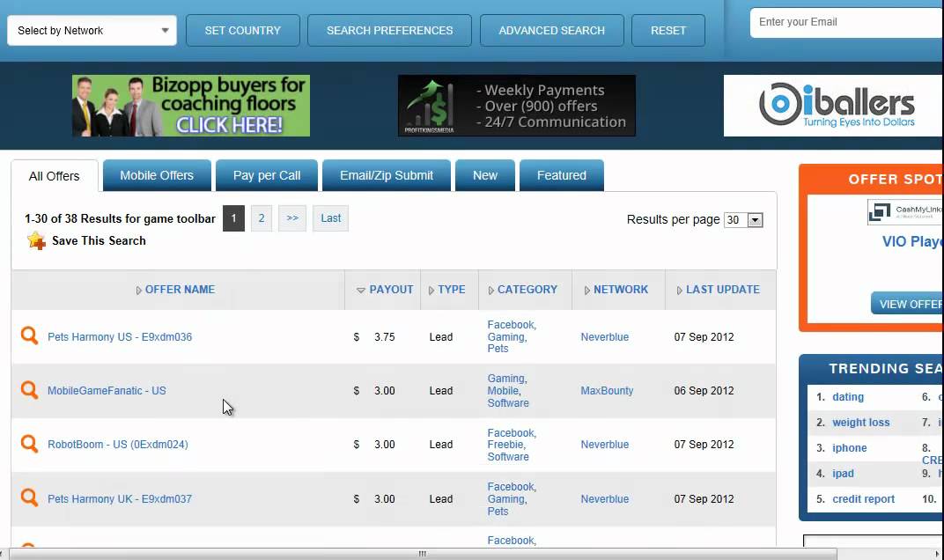The height and width of the screenshot is (560, 944).
Task: Click the 06 Sep 2012 update date
Action: (x=704, y=390)
